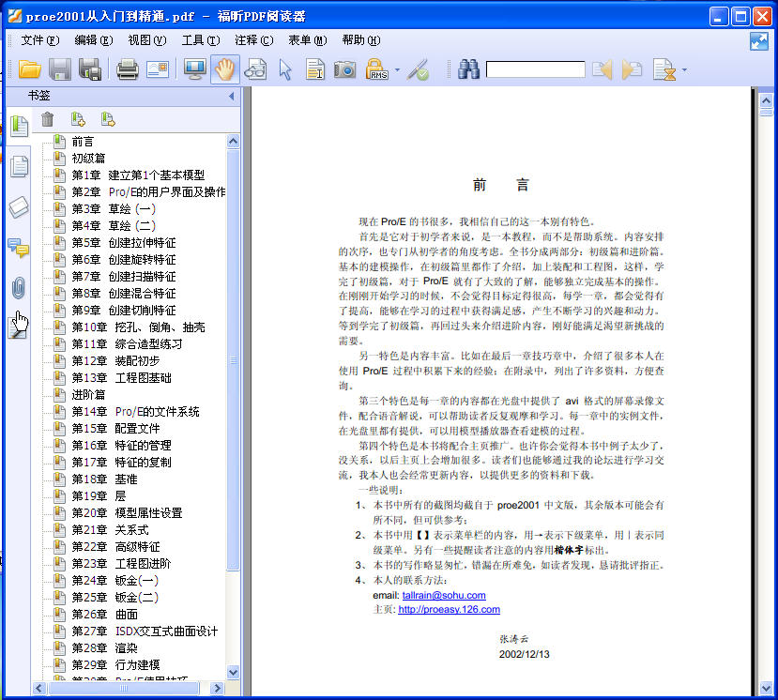Click bookmark panel scroll right arrow
Viewport: 778px width, 700px height.
point(217,688)
